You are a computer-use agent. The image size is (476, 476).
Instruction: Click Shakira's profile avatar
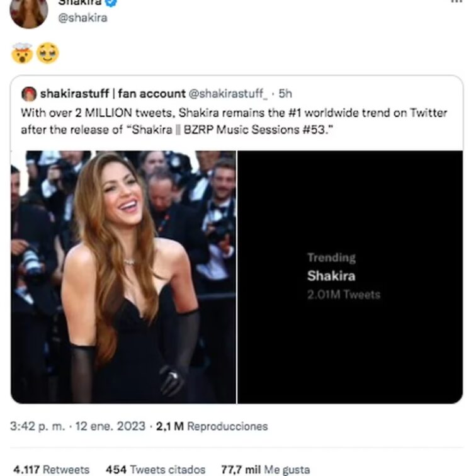coord(29,11)
